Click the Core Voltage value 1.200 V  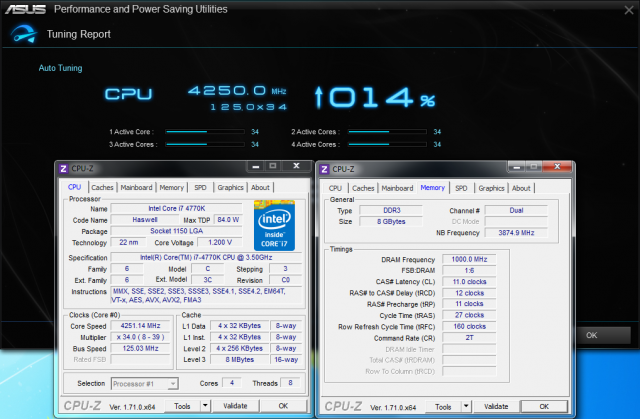click(x=220, y=242)
